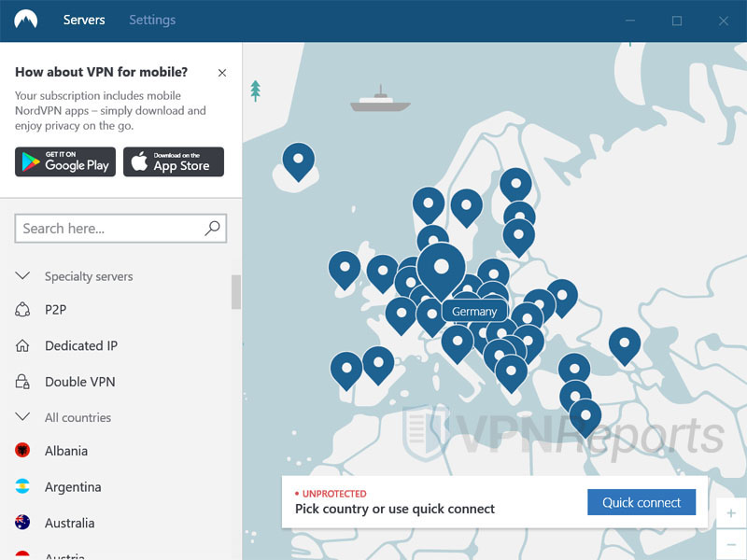Zoom out the map with minus button

(x=731, y=544)
